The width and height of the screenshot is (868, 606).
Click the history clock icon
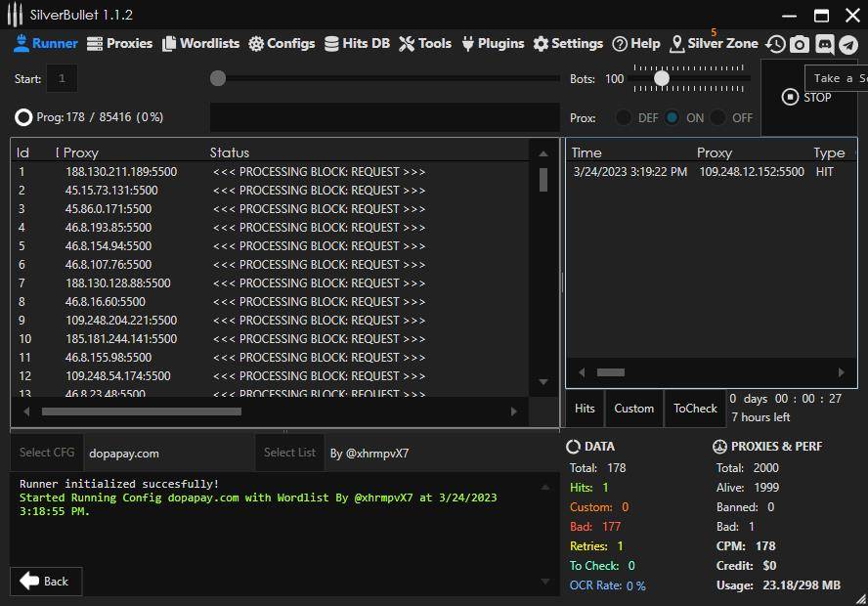point(775,44)
